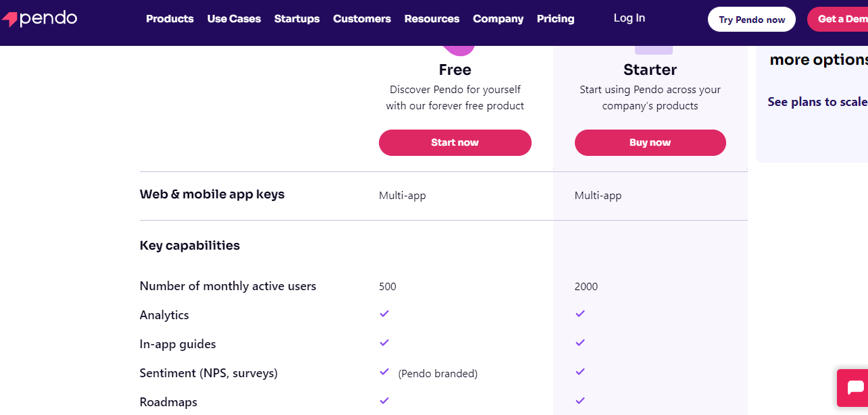
Task: Expand the Use Cases menu
Action: click(234, 19)
